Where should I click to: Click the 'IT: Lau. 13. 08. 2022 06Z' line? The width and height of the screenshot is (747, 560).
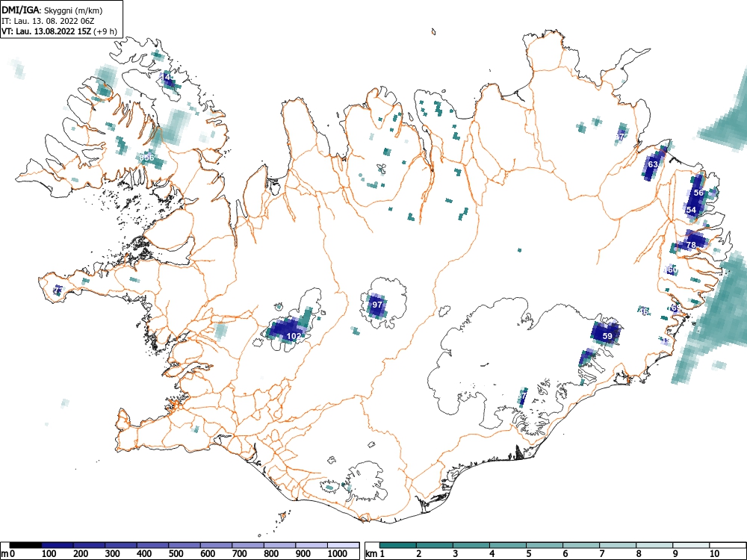(x=48, y=21)
